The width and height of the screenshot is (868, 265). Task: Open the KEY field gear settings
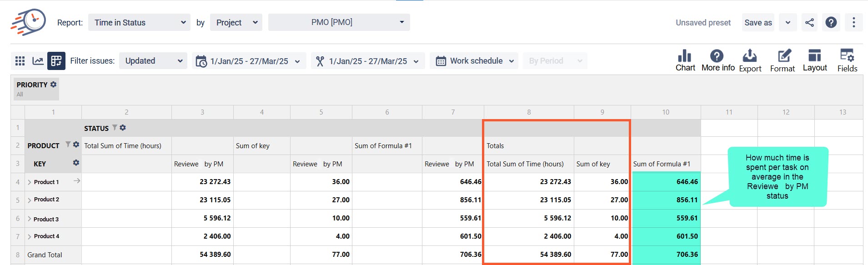tap(76, 163)
